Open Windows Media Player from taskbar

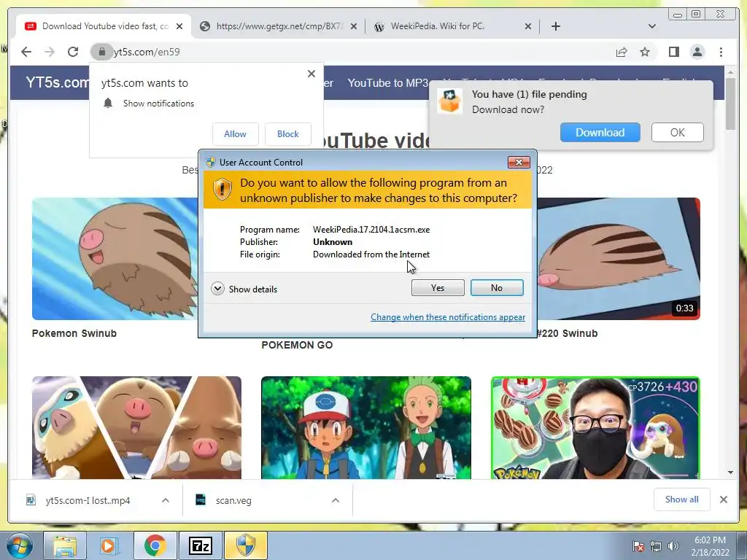pyautogui.click(x=108, y=545)
